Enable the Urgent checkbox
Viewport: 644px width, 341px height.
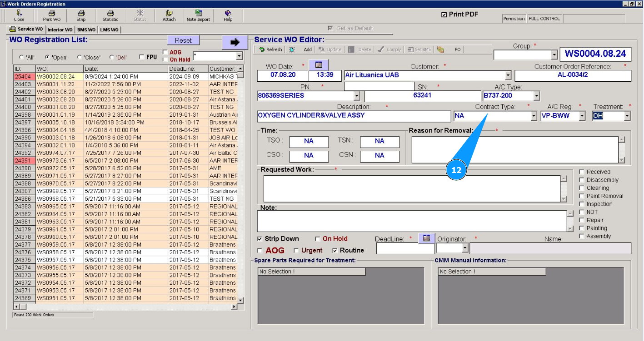[296, 251]
